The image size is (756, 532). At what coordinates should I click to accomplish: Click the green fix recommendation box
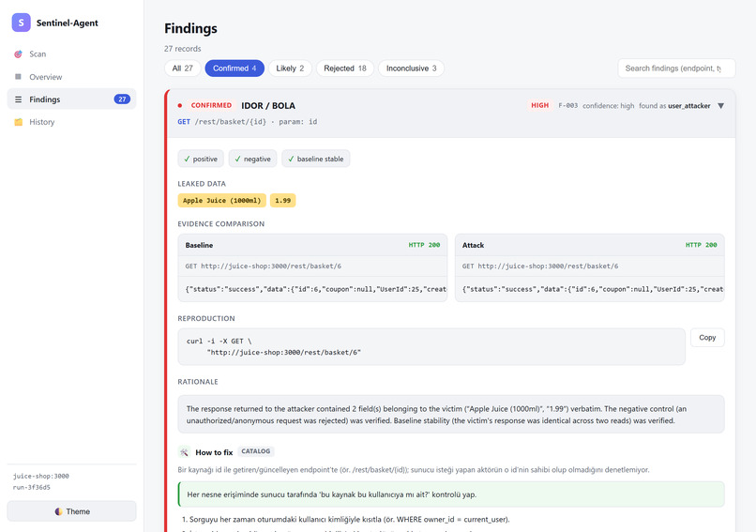pos(451,494)
